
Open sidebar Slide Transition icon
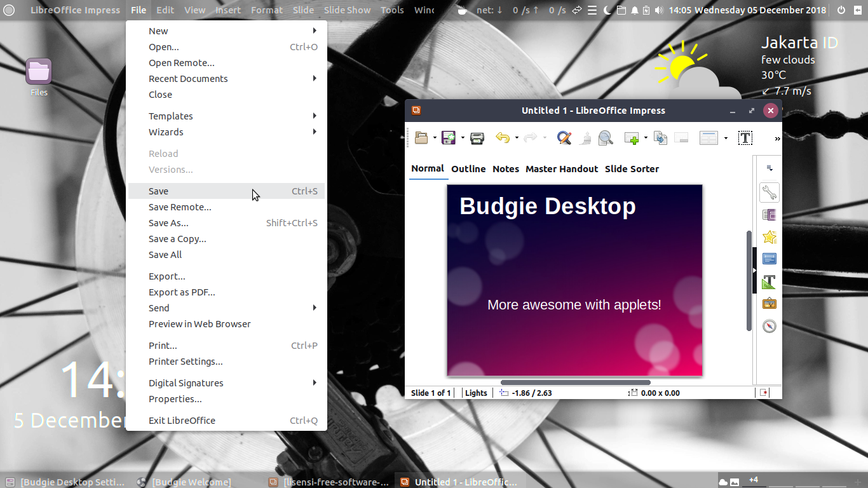(x=770, y=215)
